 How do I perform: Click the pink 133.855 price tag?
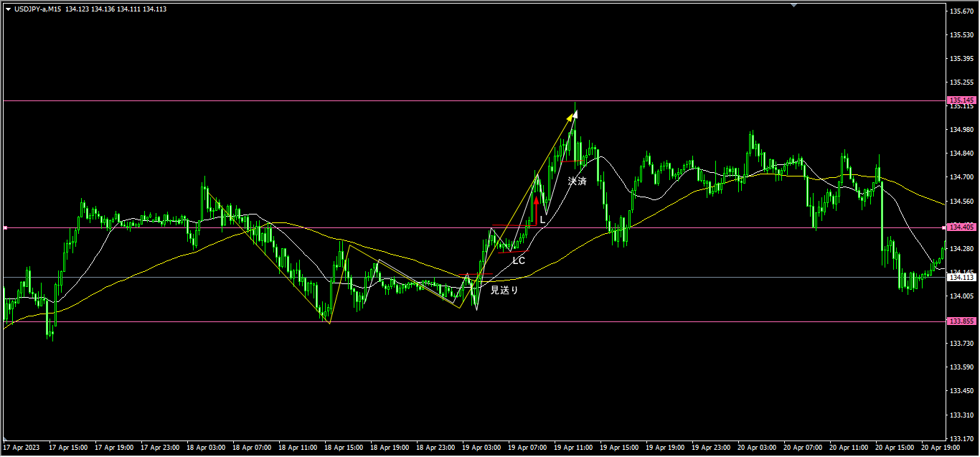pos(961,321)
